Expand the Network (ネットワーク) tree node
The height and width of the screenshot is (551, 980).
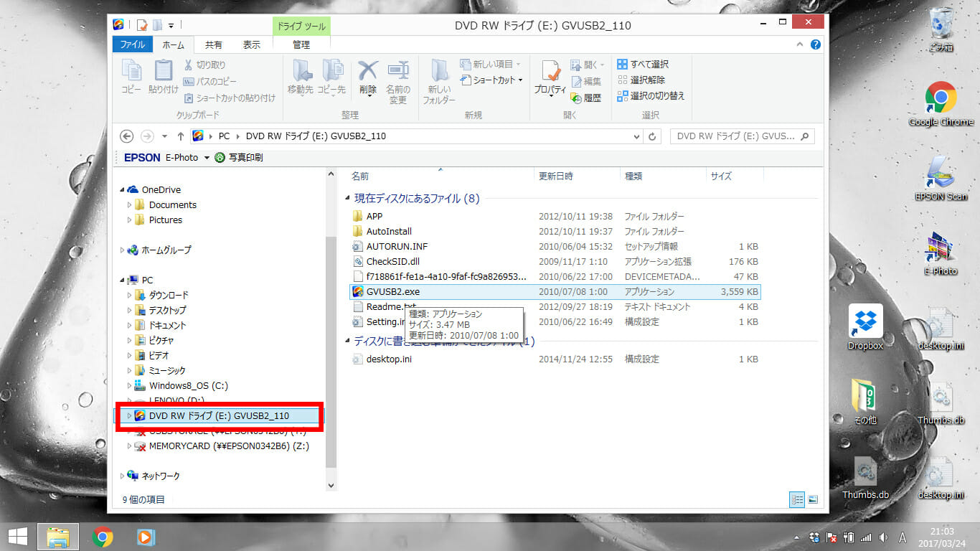pos(122,476)
